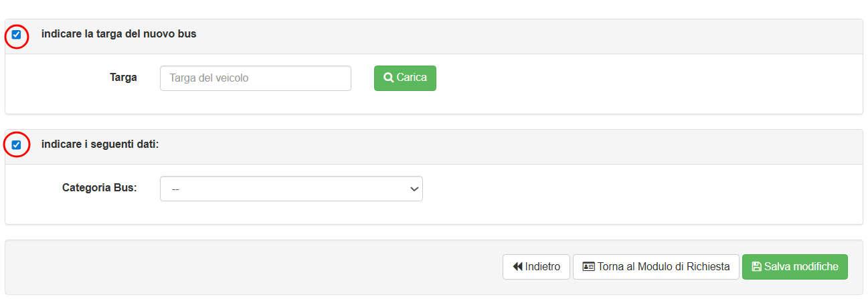Click the chevron arrow of Categoria Bus select
Screen dimensions: 868x299
click(x=413, y=189)
